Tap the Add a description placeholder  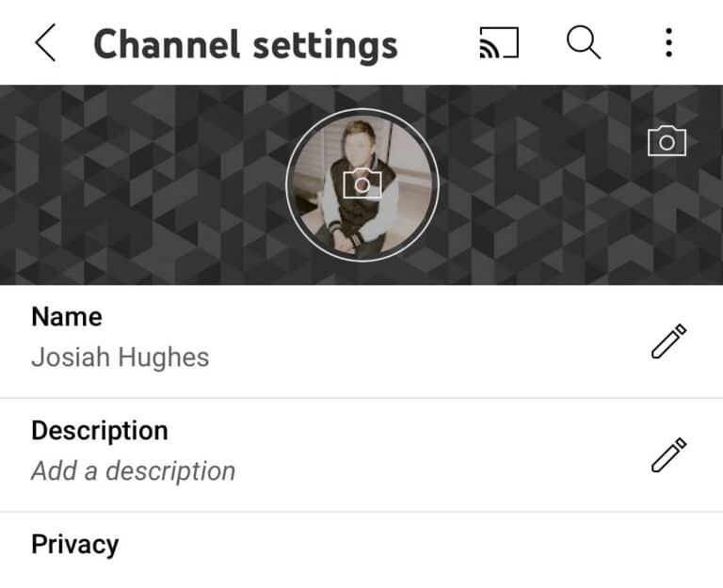click(x=134, y=471)
